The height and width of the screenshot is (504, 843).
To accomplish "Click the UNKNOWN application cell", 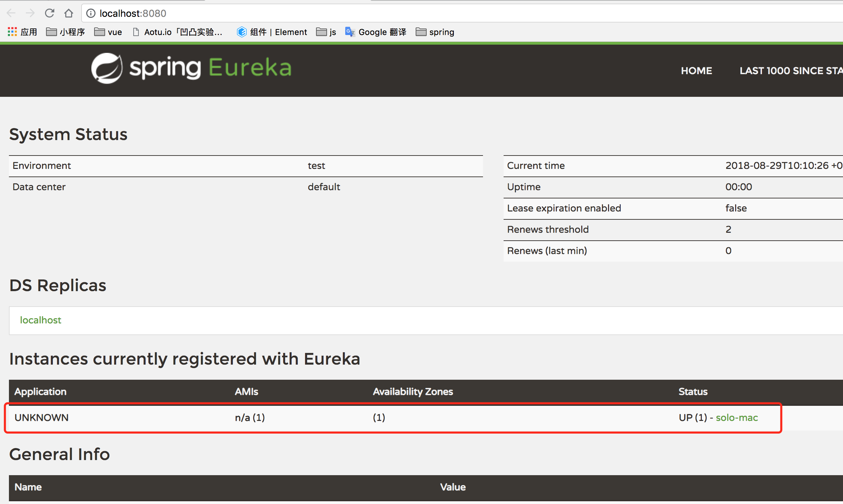I will click(x=42, y=417).
